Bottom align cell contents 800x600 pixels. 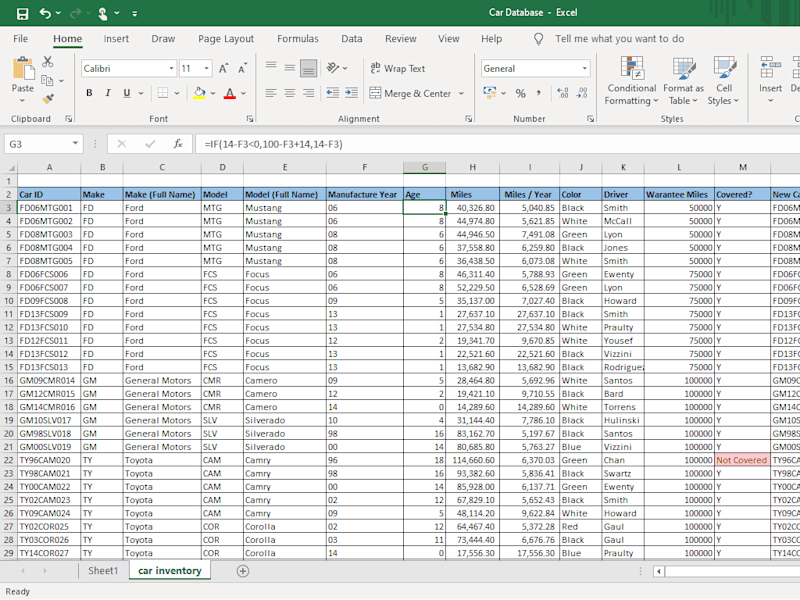coord(309,68)
